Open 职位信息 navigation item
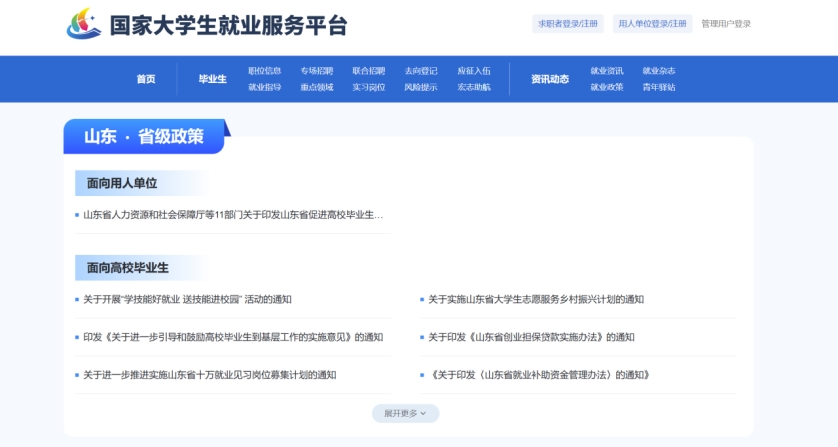 click(x=265, y=71)
